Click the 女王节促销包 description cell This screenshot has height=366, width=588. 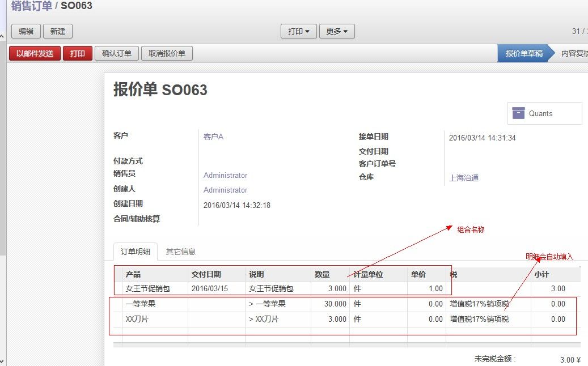(278, 288)
